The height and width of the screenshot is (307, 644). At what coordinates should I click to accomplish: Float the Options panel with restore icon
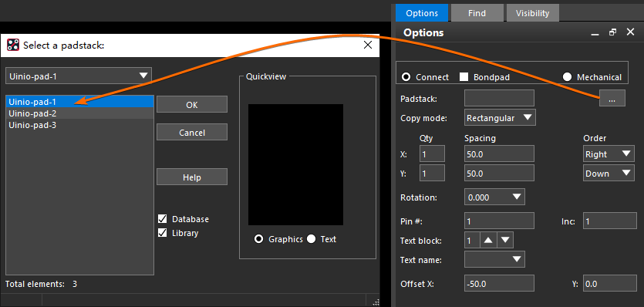click(x=613, y=32)
